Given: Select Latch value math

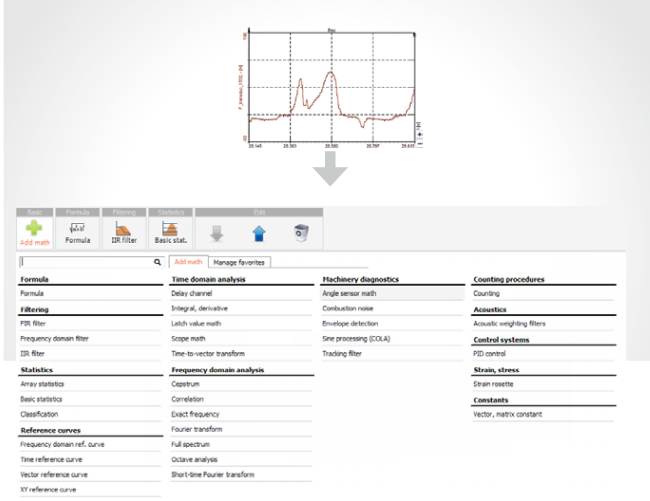Looking at the screenshot, I should tap(241, 324).
